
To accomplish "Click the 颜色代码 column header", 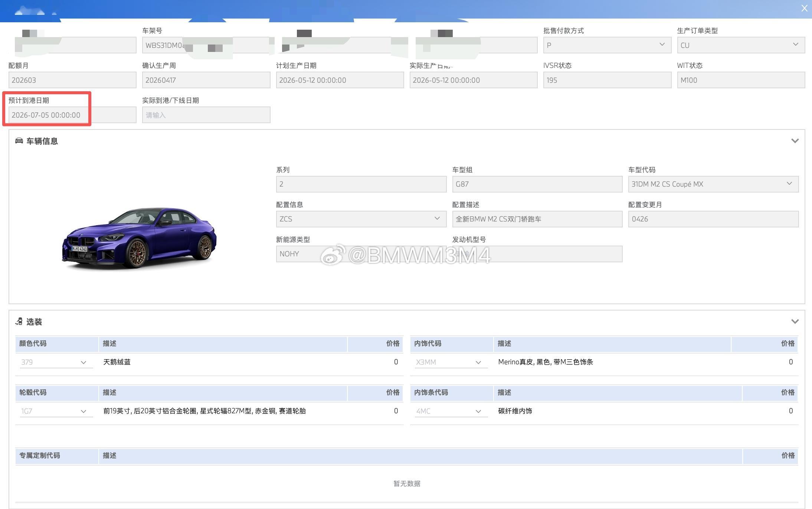I will pos(57,344).
